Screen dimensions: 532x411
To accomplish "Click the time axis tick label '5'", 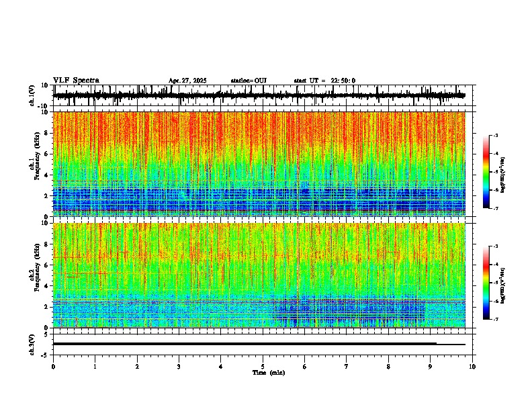I will pyautogui.click(x=263, y=367).
